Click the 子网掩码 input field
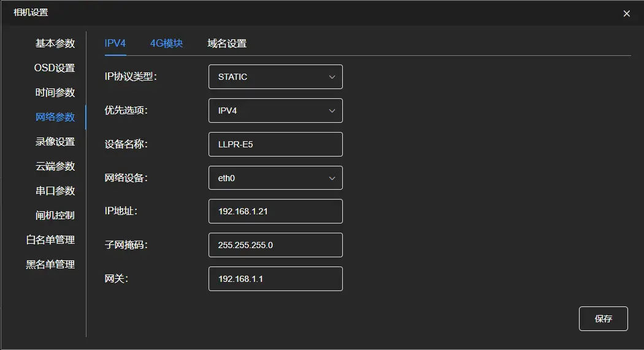This screenshot has width=644, height=350. [x=275, y=245]
